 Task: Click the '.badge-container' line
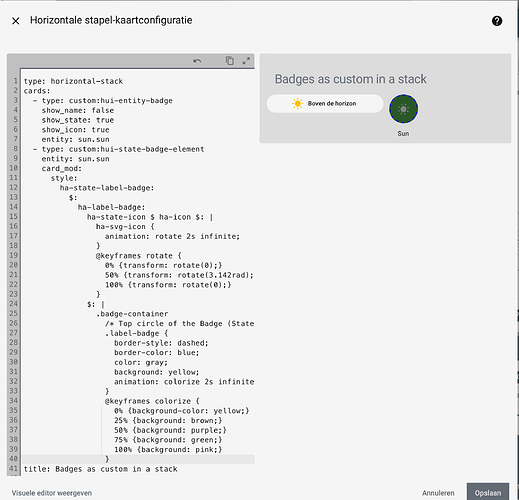(x=132, y=314)
